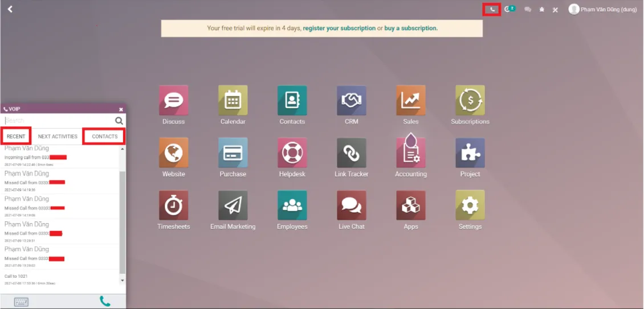
Task: Open the Email Marketing app
Action: point(233,205)
